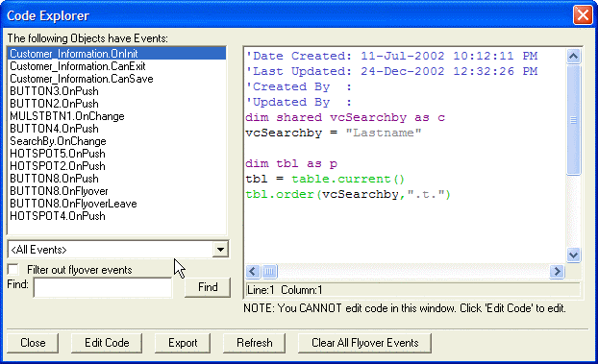
Task: Select Customer_Information.CanExit event
Action: pyautogui.click(x=116, y=66)
